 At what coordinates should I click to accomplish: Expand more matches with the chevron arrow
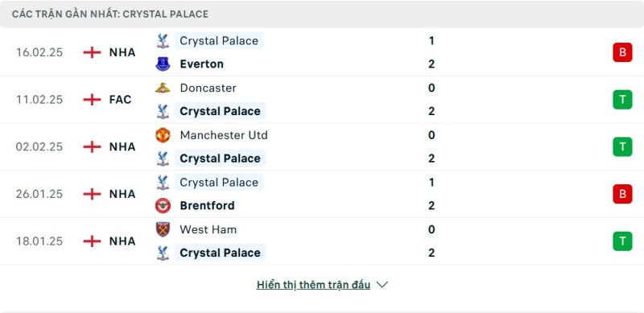click(x=382, y=285)
